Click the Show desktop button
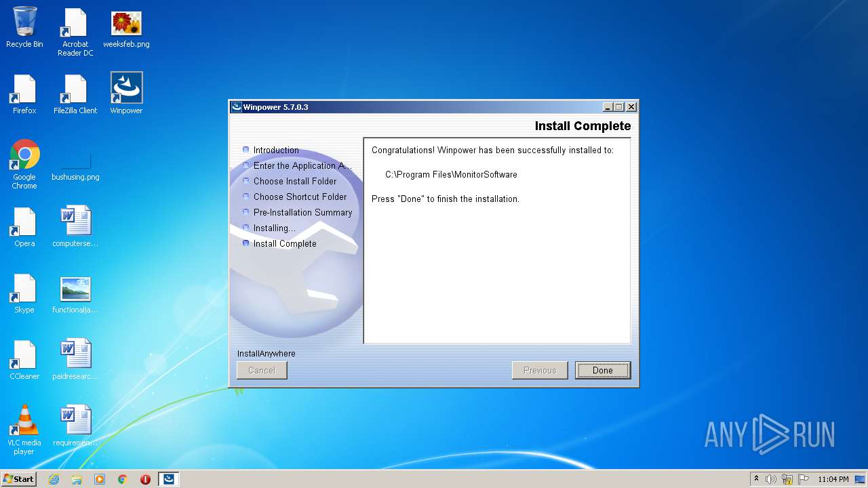The width and height of the screenshot is (868, 488). click(x=860, y=479)
